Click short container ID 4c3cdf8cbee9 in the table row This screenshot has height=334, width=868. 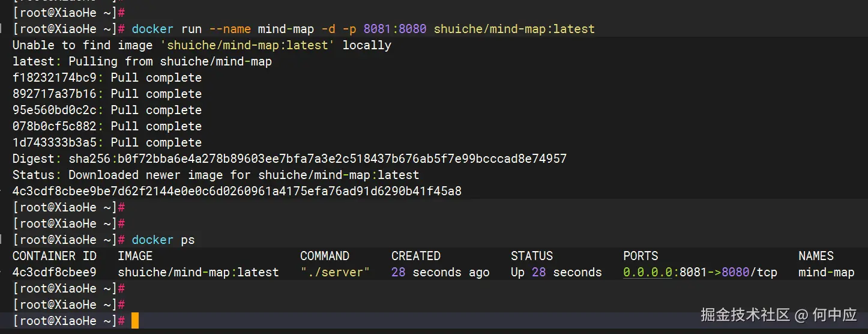[55, 273]
